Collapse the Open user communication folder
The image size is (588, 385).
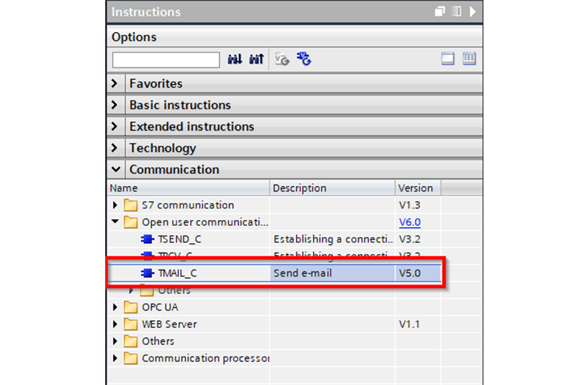[x=115, y=222]
